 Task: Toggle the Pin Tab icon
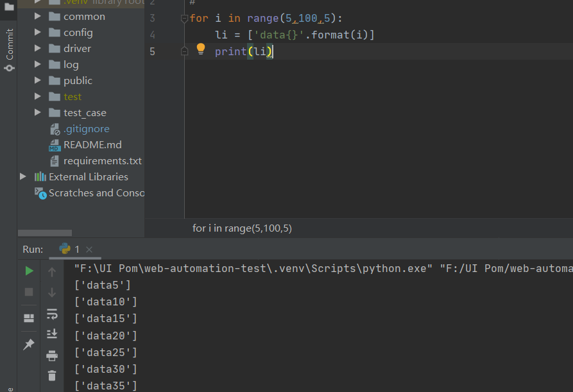click(x=29, y=345)
